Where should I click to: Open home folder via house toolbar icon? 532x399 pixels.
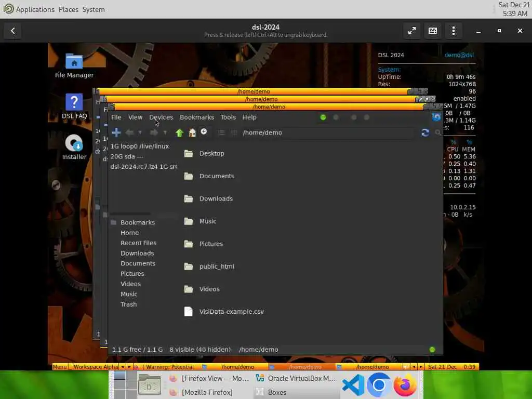coord(192,132)
